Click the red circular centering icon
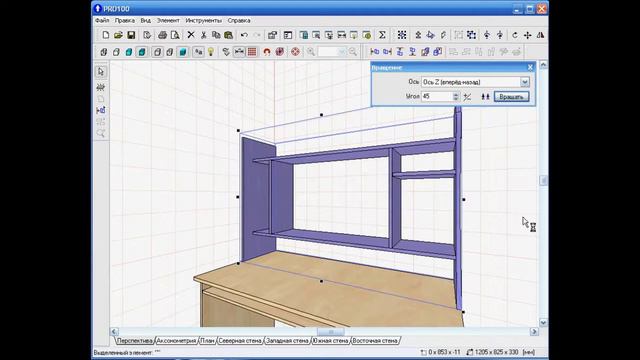Viewport: 640px width, 360px height. tap(295, 52)
